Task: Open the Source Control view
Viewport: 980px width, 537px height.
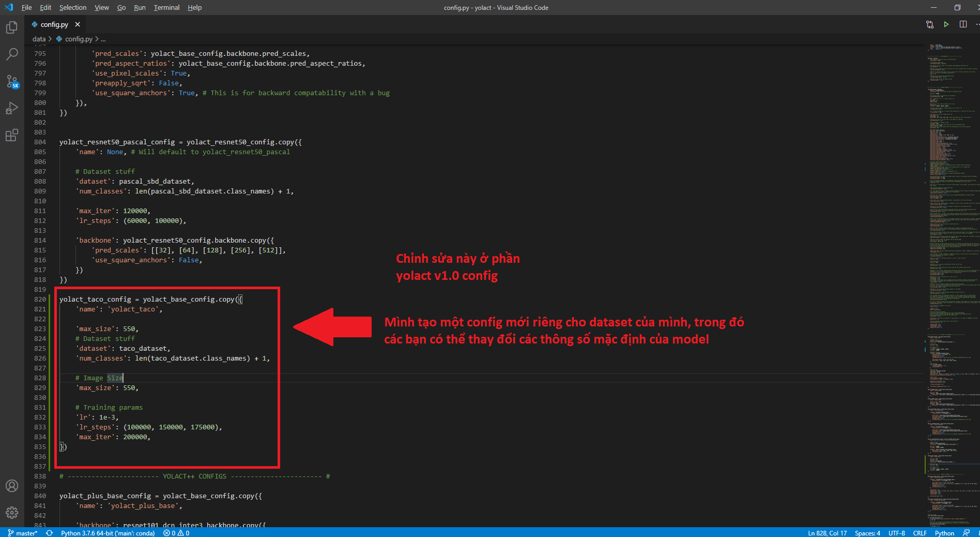Action: (11, 81)
